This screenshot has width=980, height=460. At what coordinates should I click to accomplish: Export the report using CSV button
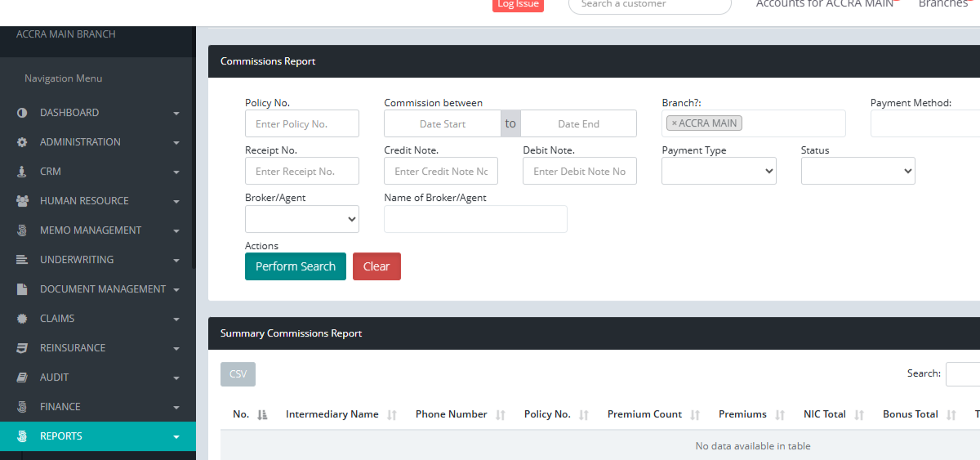click(238, 374)
